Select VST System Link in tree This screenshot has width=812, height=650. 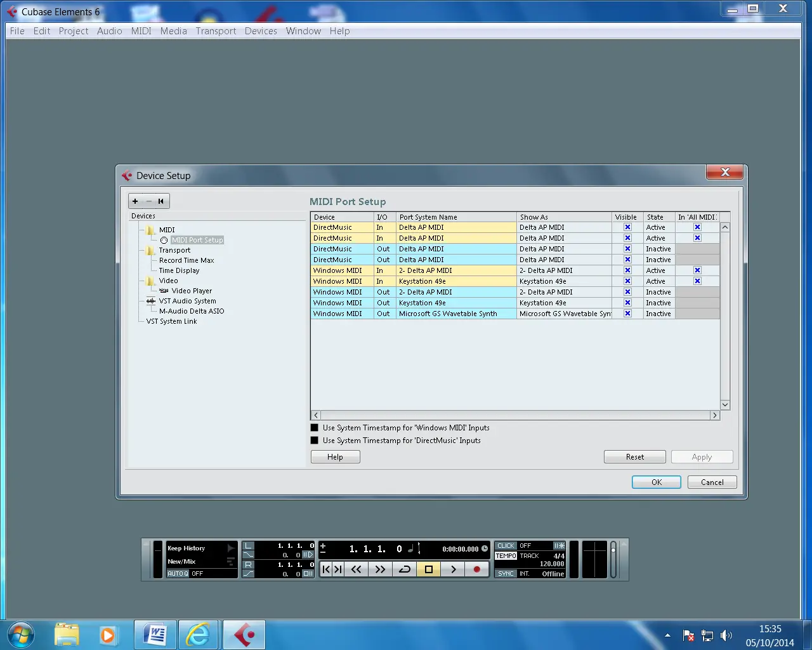click(x=171, y=321)
